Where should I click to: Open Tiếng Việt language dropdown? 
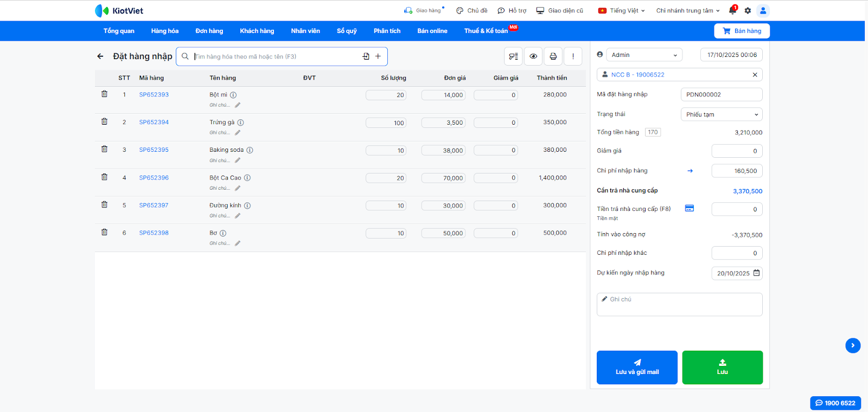pyautogui.click(x=622, y=10)
